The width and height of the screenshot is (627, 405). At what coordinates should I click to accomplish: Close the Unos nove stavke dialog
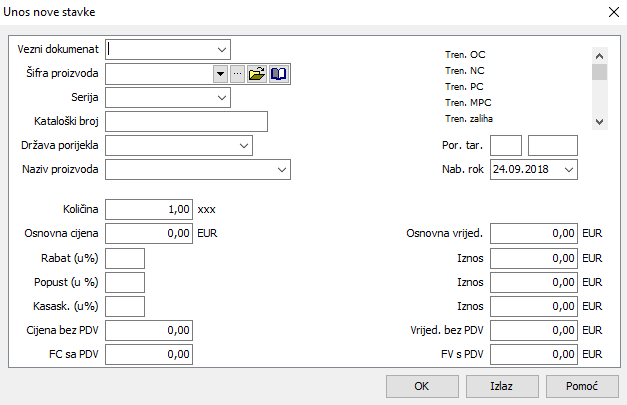(x=612, y=12)
